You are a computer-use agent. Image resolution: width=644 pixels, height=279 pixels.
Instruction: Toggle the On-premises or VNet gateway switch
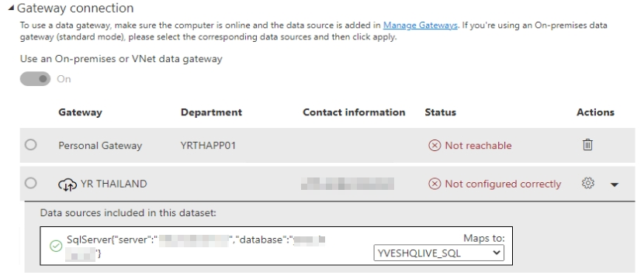36,79
